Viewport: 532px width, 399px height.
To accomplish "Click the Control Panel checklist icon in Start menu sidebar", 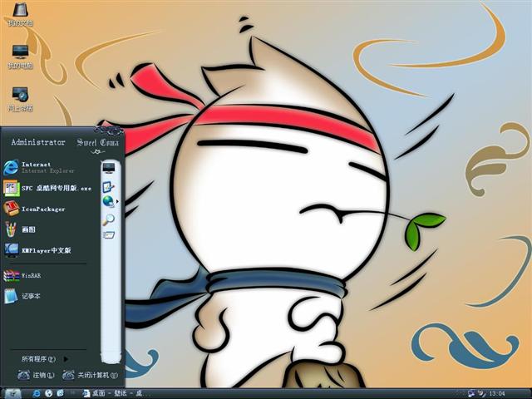I will click(109, 187).
